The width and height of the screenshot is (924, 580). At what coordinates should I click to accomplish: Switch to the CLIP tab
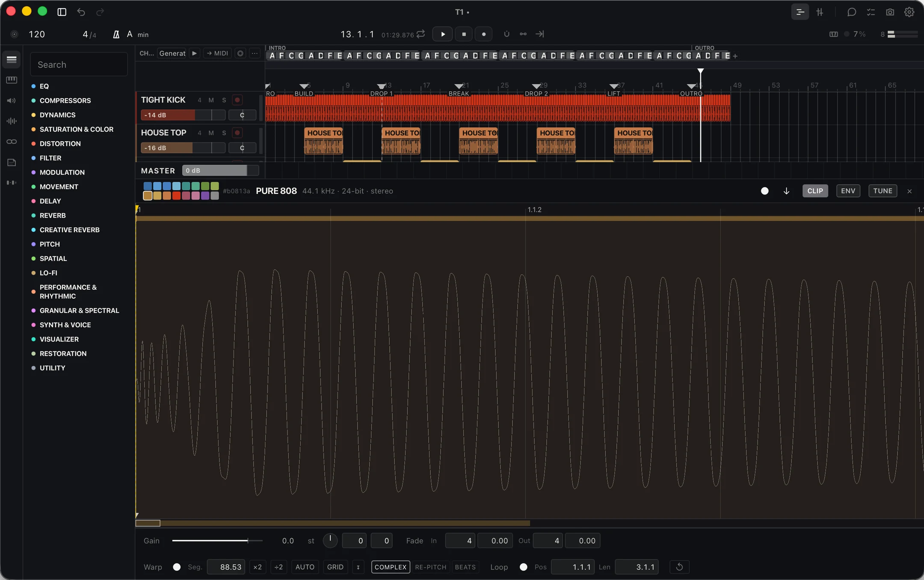(x=815, y=191)
